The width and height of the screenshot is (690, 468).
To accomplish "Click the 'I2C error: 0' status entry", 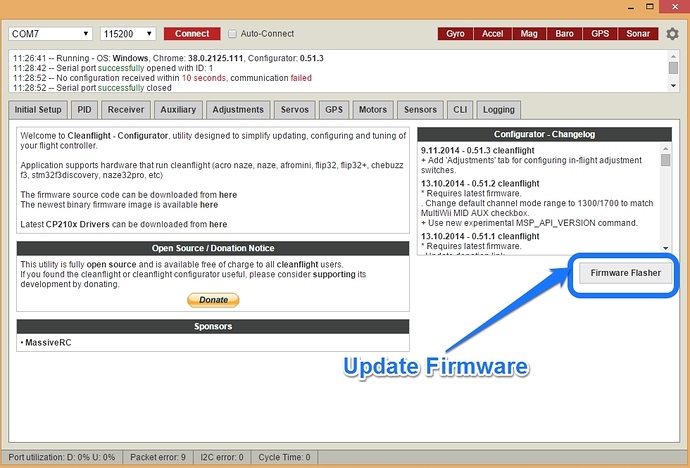I will click(222, 457).
